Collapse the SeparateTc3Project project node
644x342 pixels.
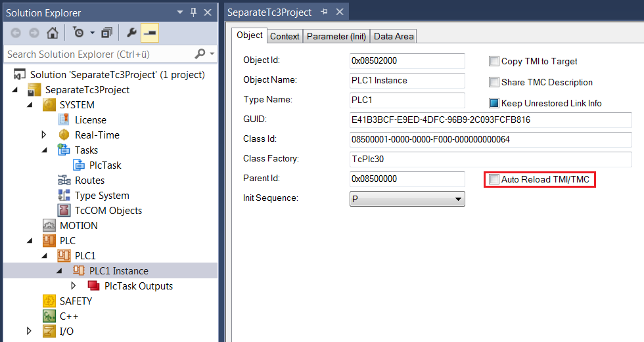pyautogui.click(x=14, y=90)
